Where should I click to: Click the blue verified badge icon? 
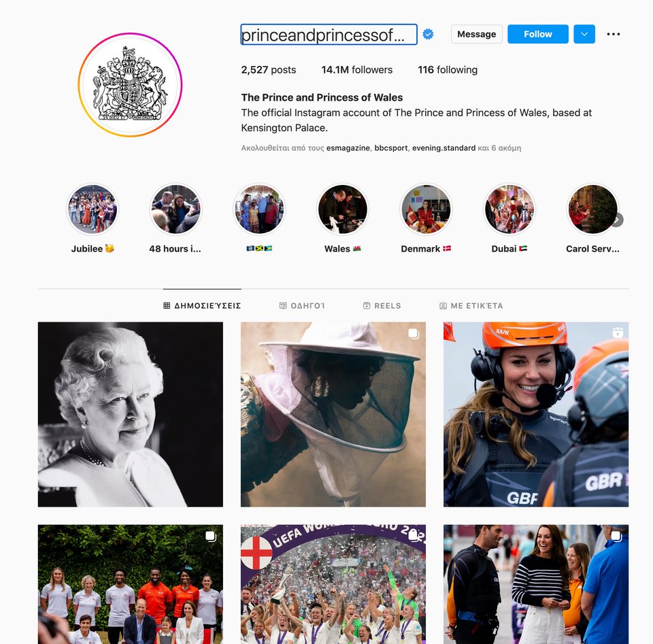click(x=428, y=34)
